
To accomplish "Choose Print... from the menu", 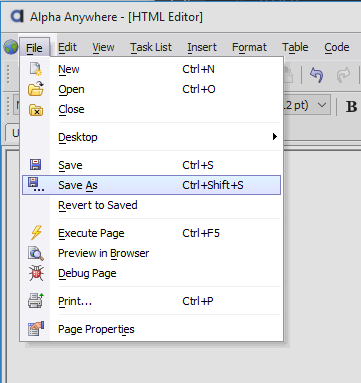I will (x=152, y=301).
